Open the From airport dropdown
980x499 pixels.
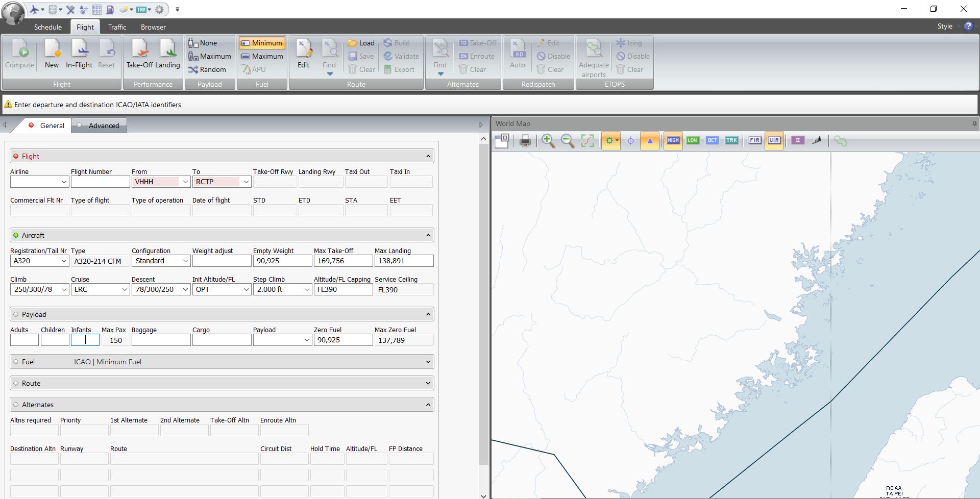coord(185,182)
